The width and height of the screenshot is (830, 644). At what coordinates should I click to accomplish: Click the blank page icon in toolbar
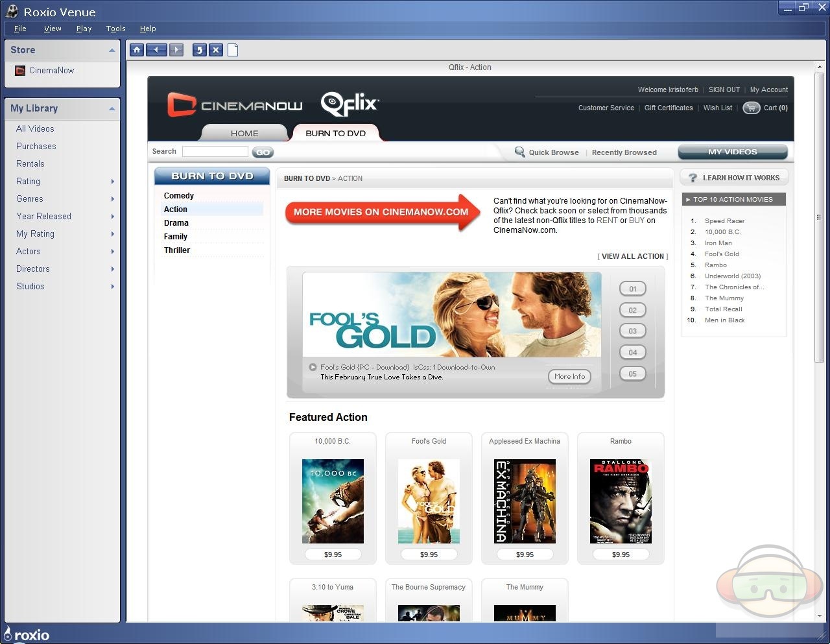pyautogui.click(x=233, y=50)
